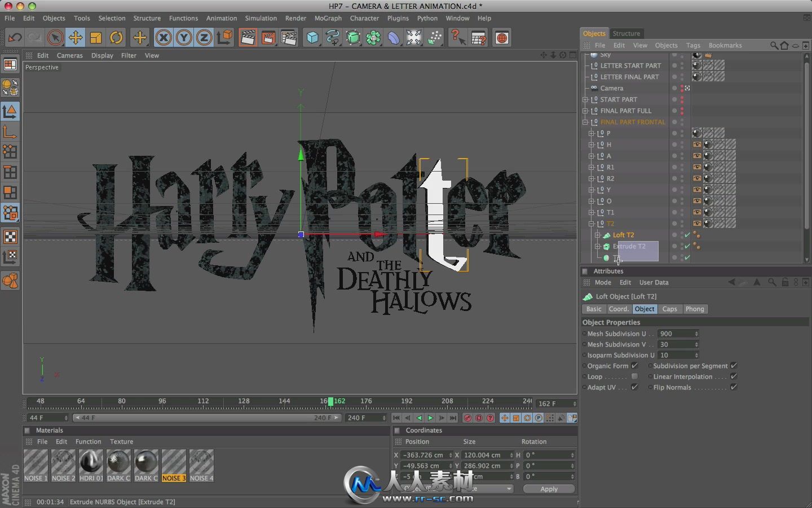Screen dimensions: 812x508
Task: Select the texture checkerboard mode icon
Action: click(x=10, y=237)
